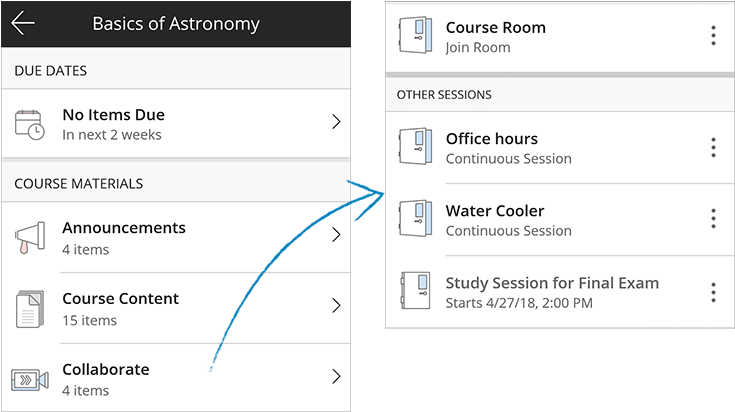735x412 pixels.
Task: Select Study Session for Final Exam
Action: click(552, 283)
